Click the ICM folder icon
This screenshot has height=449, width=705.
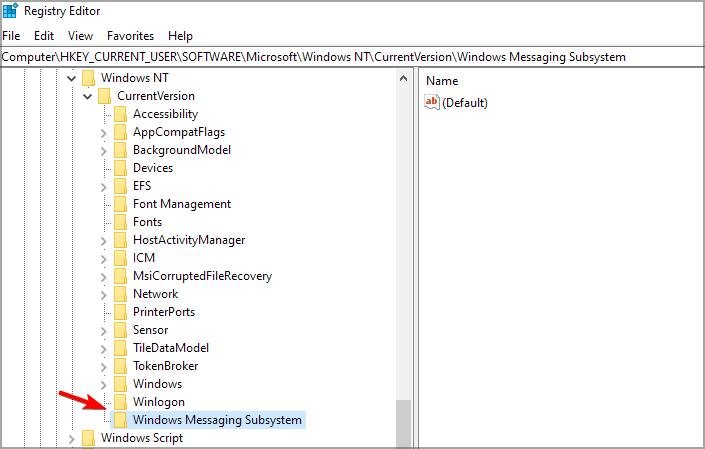click(x=120, y=258)
